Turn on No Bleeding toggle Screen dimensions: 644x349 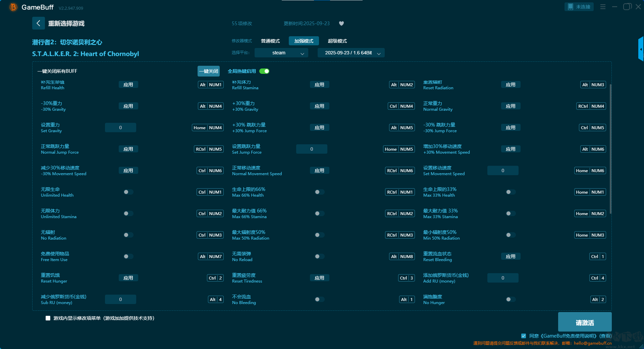pos(319,299)
